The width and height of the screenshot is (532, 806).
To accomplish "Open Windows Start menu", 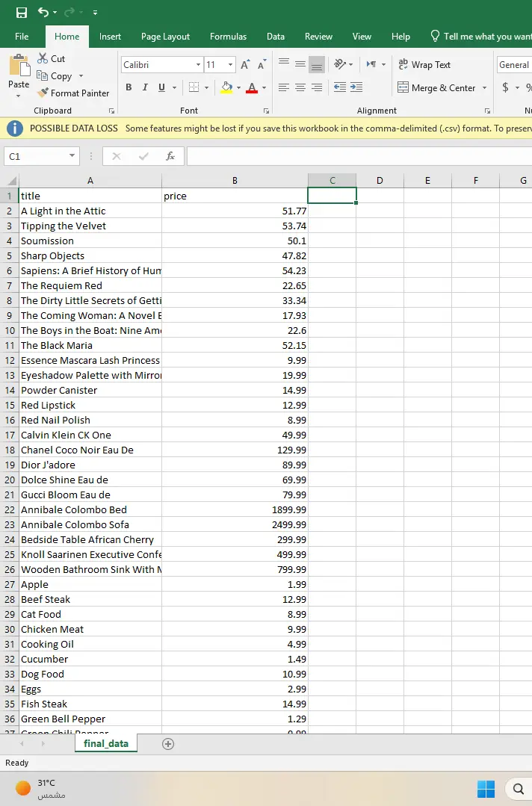I will click(486, 789).
